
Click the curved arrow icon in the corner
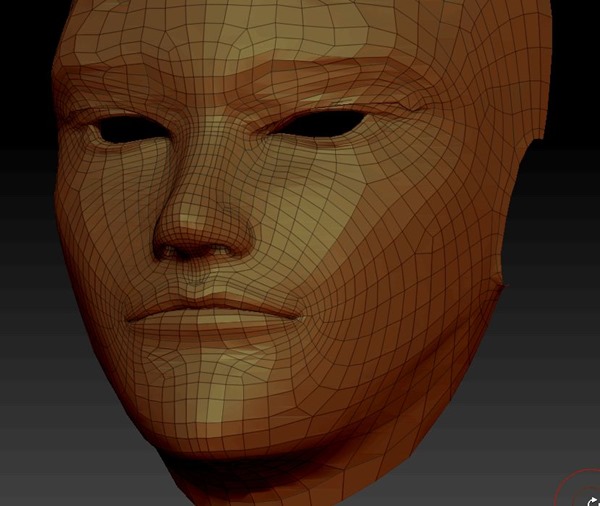(593, 501)
